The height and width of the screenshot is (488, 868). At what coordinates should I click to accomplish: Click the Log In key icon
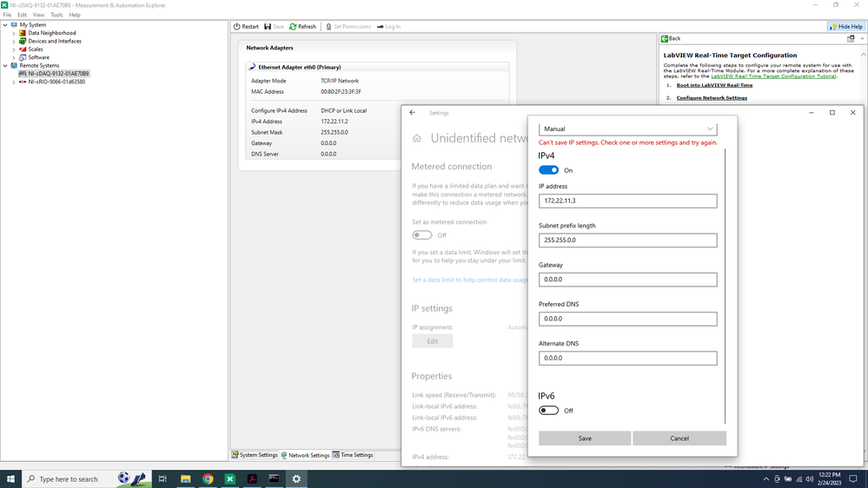point(381,27)
